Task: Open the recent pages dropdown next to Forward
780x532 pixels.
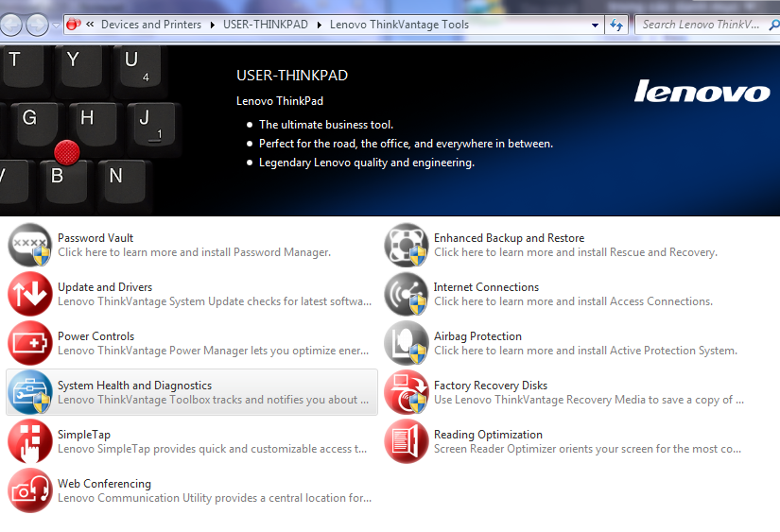Action: (56, 25)
